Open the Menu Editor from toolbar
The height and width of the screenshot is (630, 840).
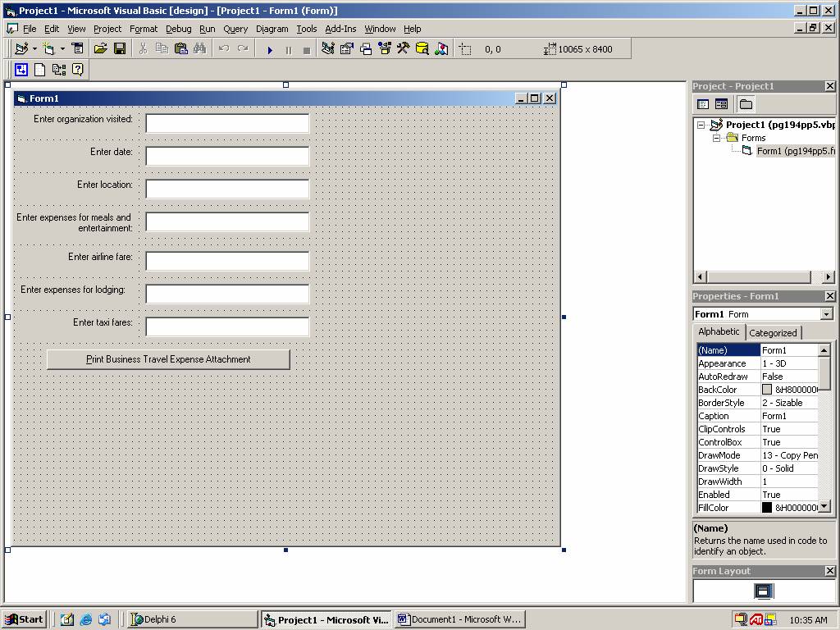[77, 49]
